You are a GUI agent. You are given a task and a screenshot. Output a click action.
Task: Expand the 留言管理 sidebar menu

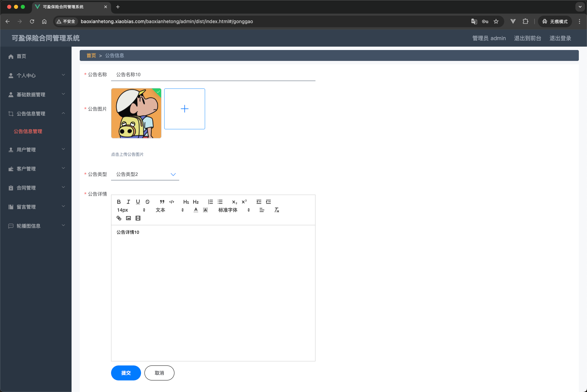[36, 207]
